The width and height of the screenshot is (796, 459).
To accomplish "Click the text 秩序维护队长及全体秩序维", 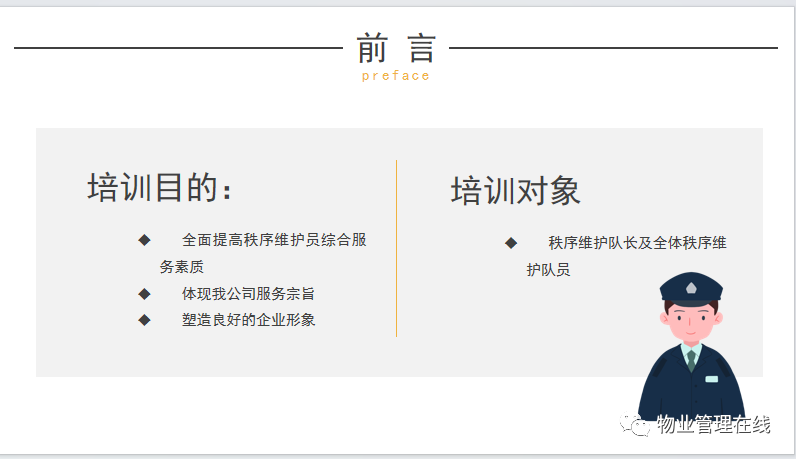I will click(x=637, y=243).
